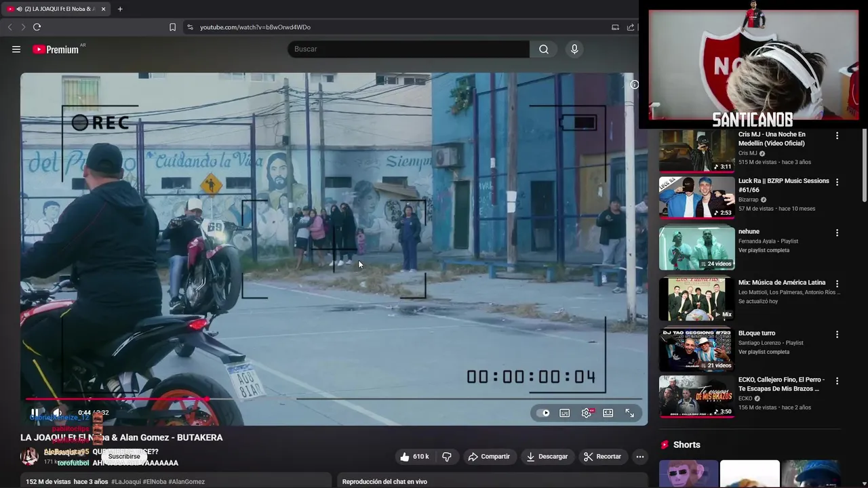
Task: Go to YouTube Premium home logo
Action: pos(56,49)
